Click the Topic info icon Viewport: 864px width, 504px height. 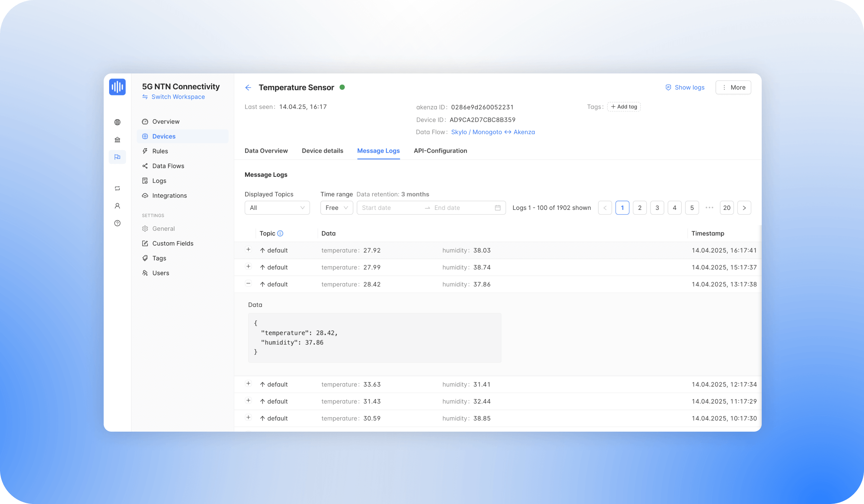[280, 233]
